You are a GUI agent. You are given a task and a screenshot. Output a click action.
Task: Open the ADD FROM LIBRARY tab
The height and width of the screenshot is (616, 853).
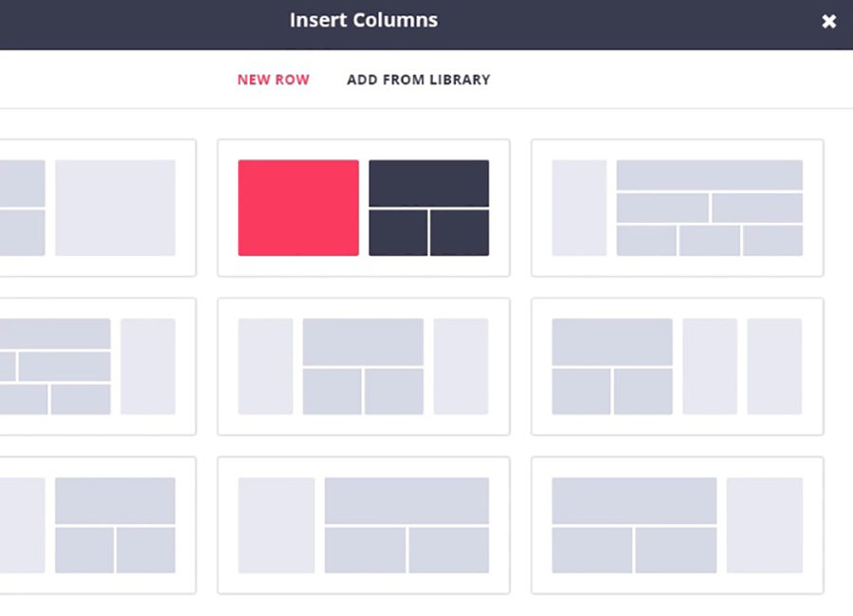coord(418,80)
